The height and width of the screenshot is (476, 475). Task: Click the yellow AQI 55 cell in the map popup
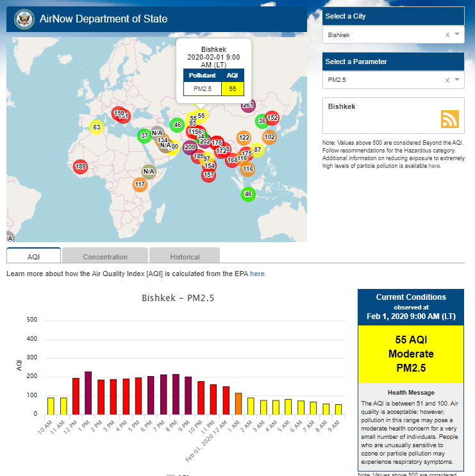pos(232,89)
